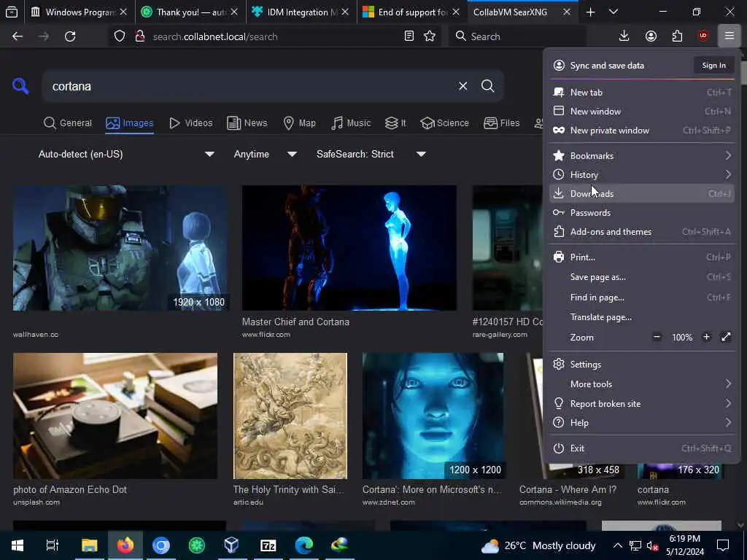The image size is (747, 560).
Task: Switch to the Videos search tab
Action: [x=190, y=123]
